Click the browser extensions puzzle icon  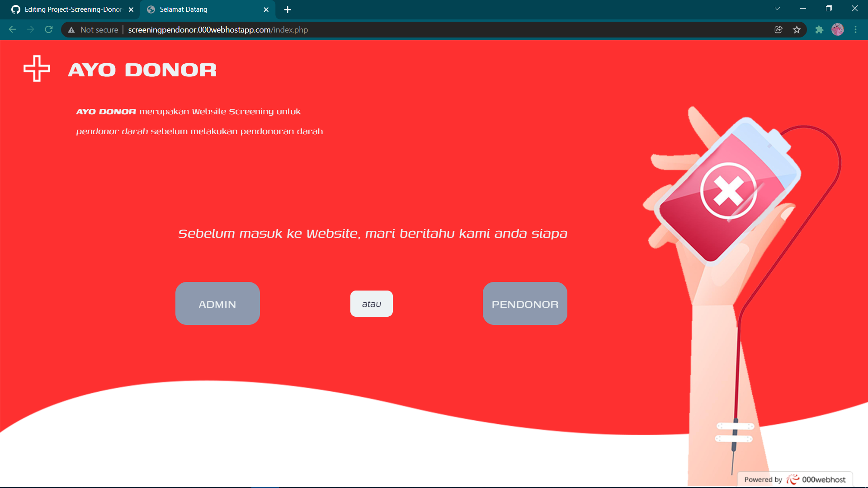coord(820,29)
